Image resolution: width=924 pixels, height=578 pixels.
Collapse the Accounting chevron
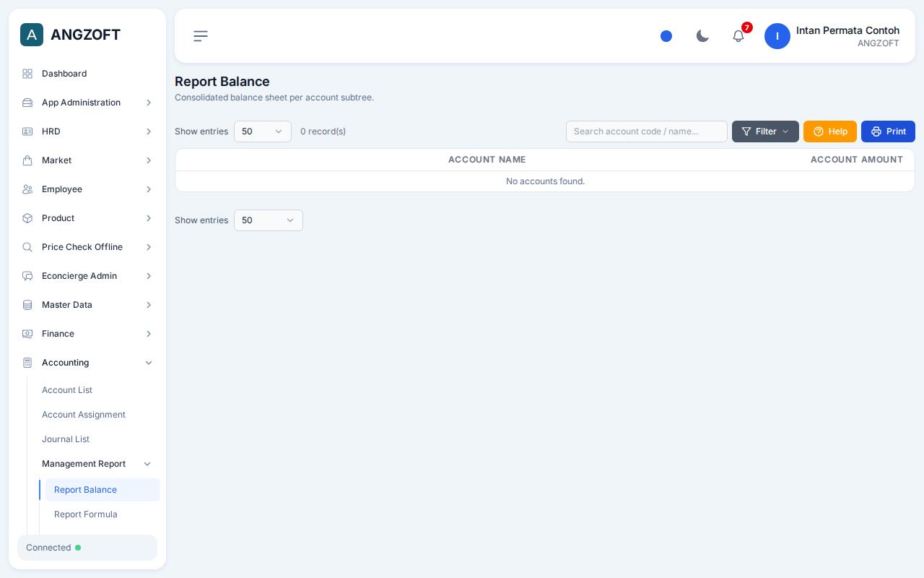(x=149, y=363)
